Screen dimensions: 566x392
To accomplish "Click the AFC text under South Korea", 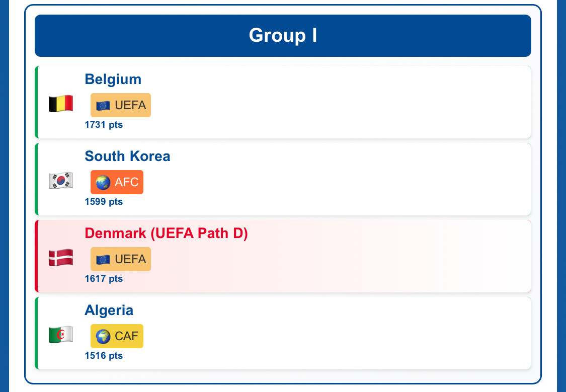I will 126,183.
